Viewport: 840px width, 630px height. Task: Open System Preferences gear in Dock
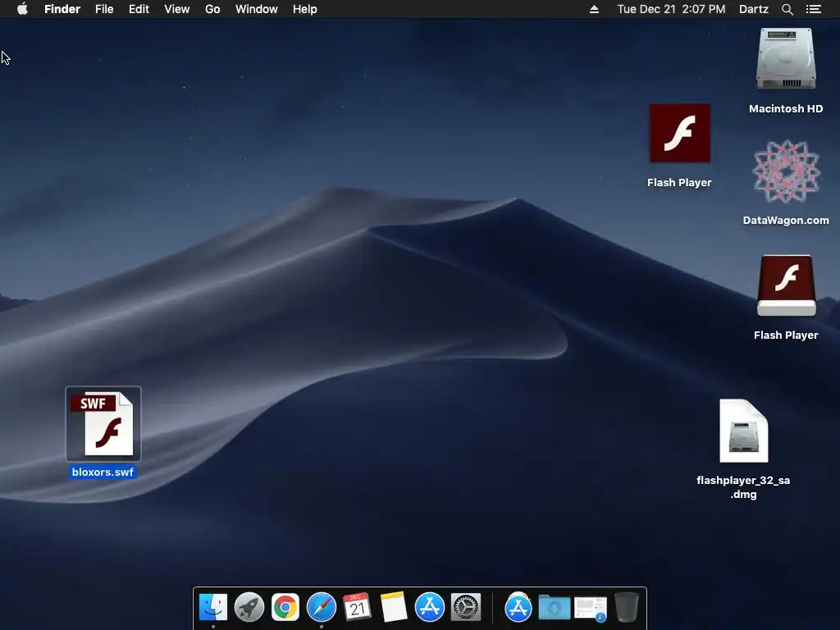click(466, 608)
